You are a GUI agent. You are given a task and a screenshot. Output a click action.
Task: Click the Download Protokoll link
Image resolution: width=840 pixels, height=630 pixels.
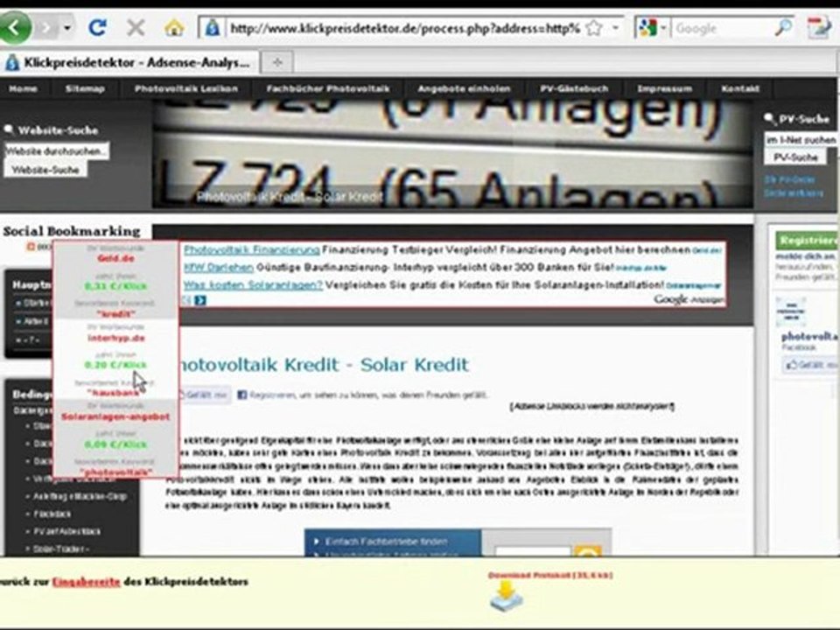point(550,575)
